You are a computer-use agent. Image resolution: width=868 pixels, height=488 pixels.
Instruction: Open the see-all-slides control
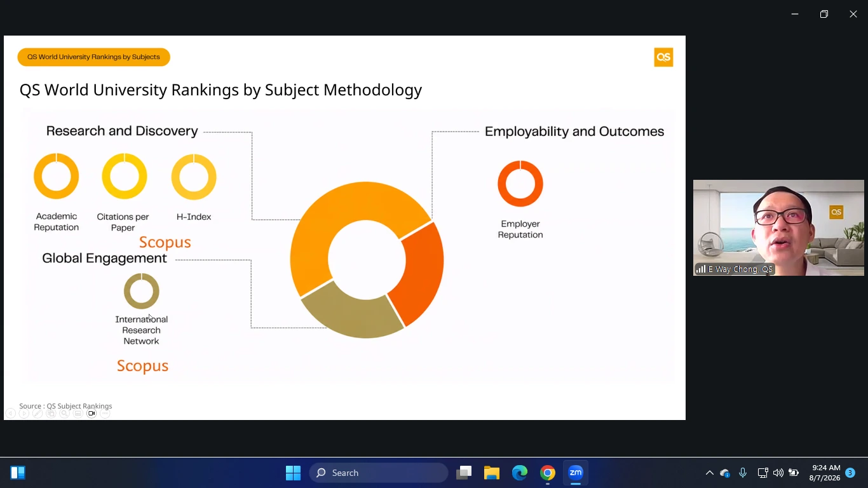coord(51,414)
